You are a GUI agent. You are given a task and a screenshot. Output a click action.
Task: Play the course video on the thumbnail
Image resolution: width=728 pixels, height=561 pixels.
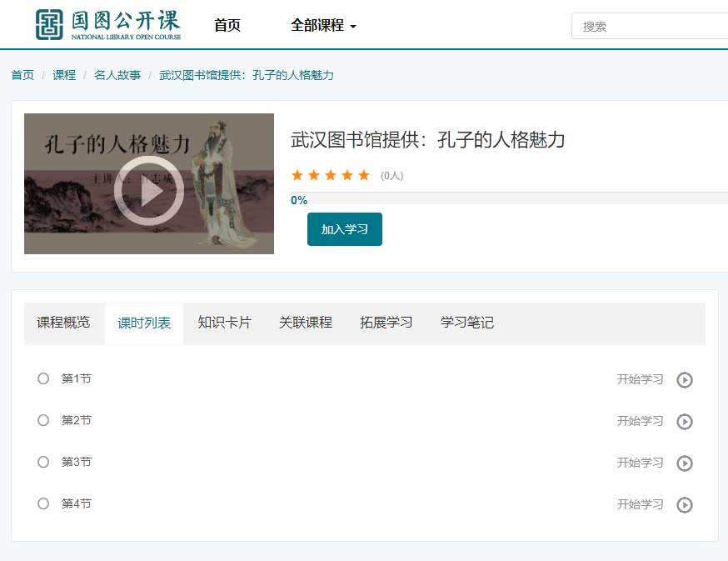coord(149,190)
